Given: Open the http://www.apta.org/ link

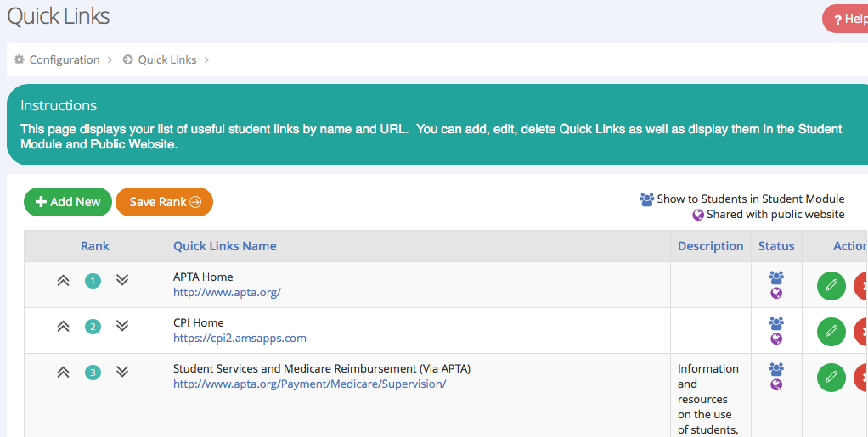Looking at the screenshot, I should click(x=227, y=292).
